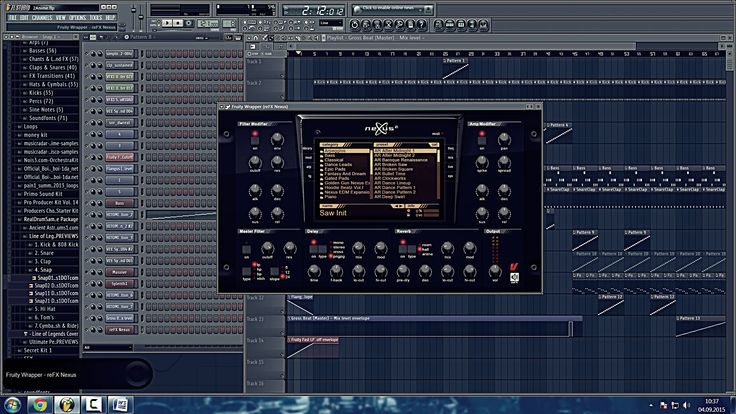
Task: Open the question-mark help toolbar icon
Action: pyautogui.click(x=422, y=24)
